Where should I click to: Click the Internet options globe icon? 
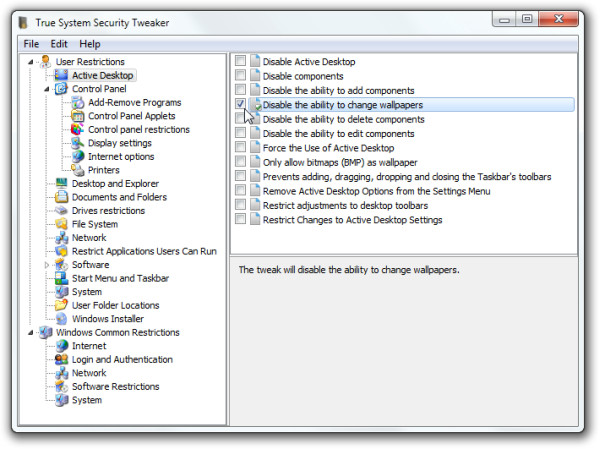[78, 156]
